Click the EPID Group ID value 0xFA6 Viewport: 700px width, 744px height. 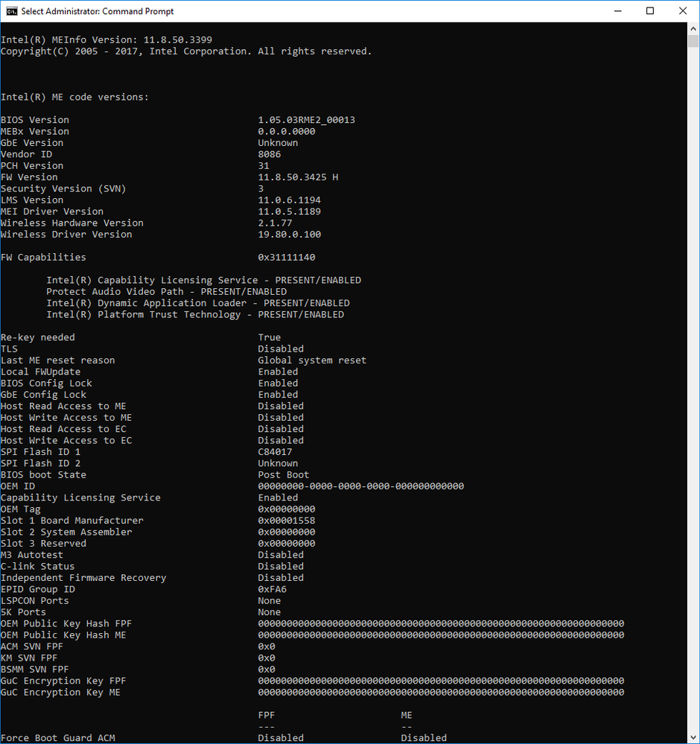point(272,589)
